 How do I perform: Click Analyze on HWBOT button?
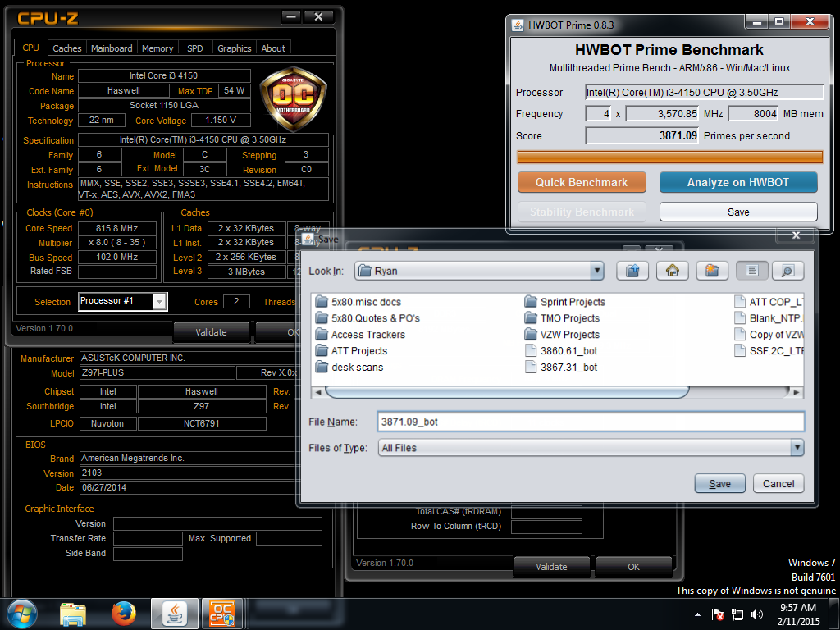click(x=737, y=182)
